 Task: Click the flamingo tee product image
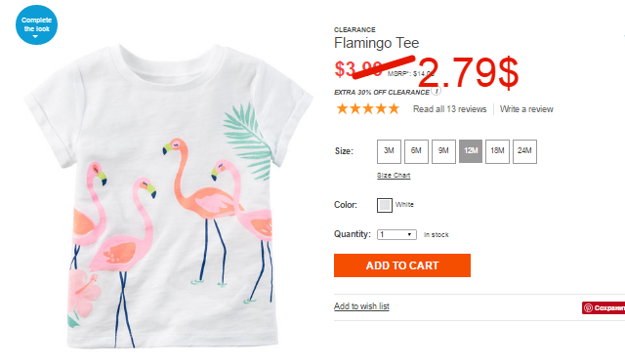pyautogui.click(x=169, y=196)
